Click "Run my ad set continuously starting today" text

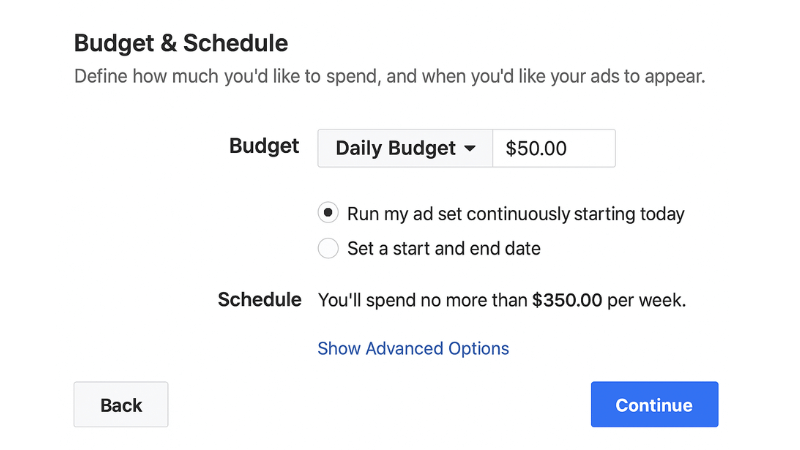point(515,213)
